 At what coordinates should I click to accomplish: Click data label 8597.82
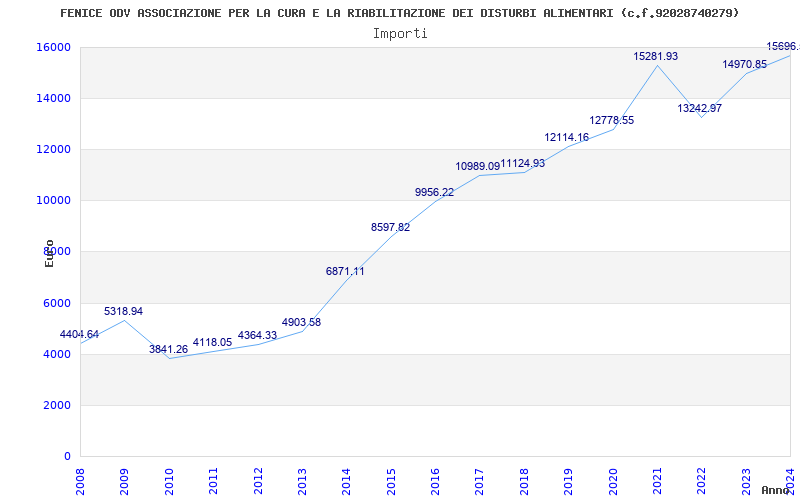pyautogui.click(x=390, y=228)
